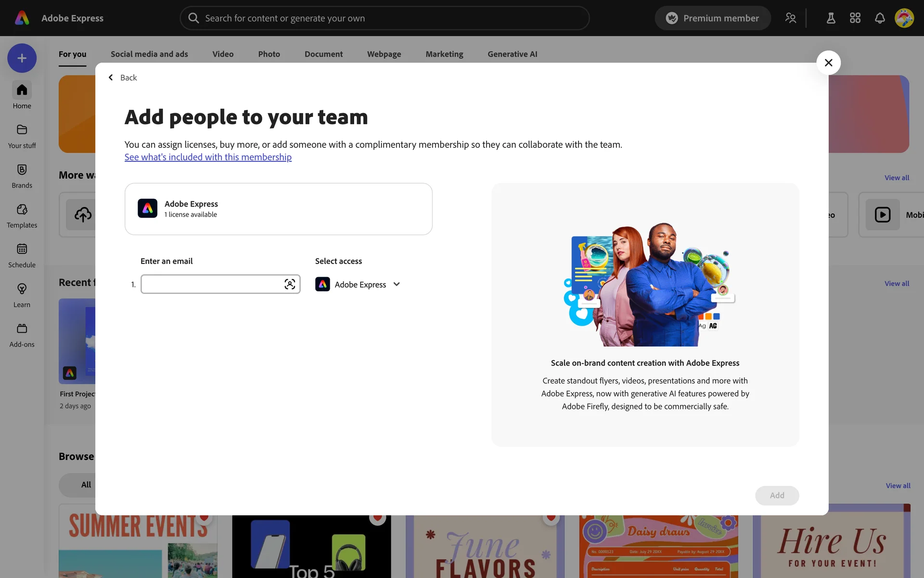This screenshot has height=578, width=924.
Task: Click contact picker icon in email field
Action: [290, 284]
